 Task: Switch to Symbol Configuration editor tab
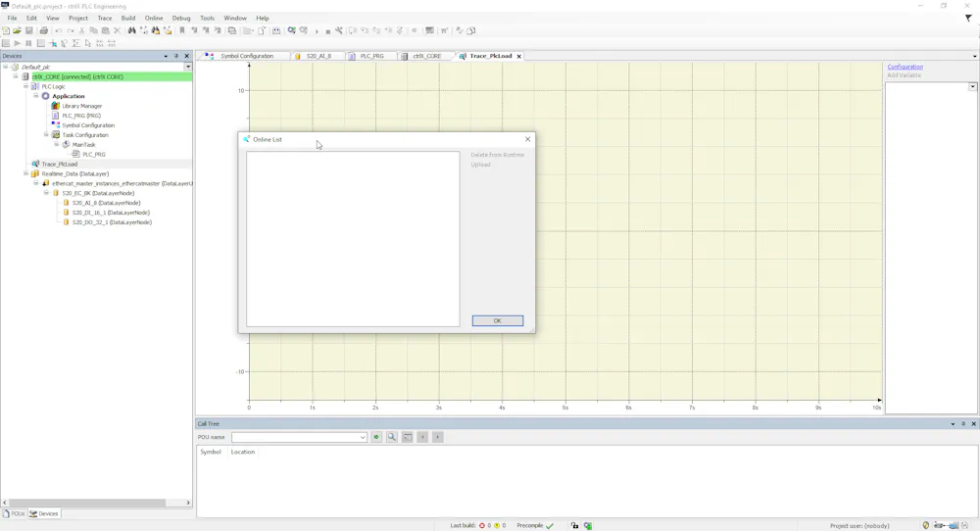pos(246,56)
